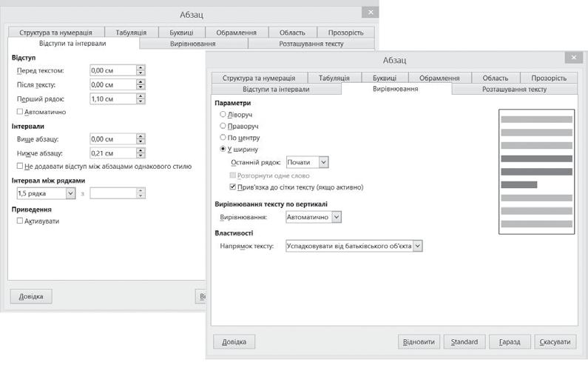Screen dimensions: 588x368
Task: Click the disabled line spacing value field
Action: tap(113, 193)
